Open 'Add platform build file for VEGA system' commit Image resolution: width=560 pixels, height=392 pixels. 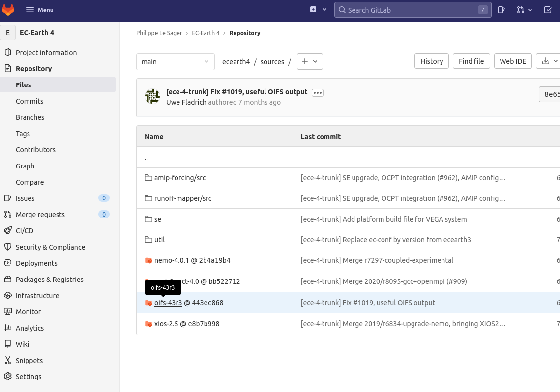click(x=383, y=219)
